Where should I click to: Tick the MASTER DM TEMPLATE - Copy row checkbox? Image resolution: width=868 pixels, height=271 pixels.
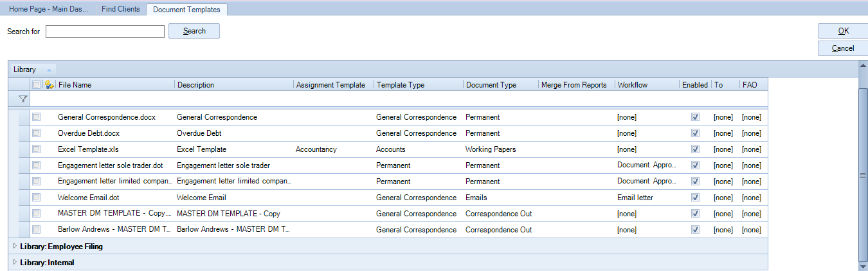(37, 214)
